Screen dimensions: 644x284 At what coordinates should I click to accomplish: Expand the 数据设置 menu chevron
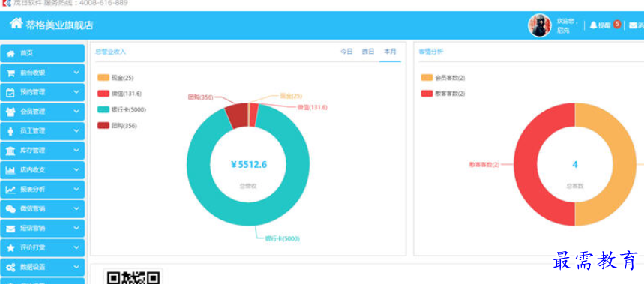(76, 267)
